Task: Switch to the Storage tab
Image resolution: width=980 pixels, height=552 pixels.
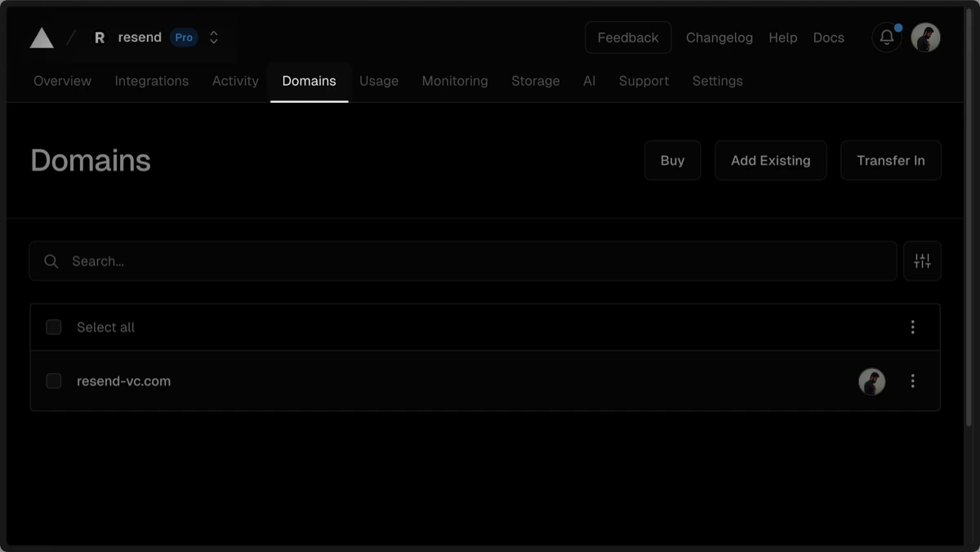Action: click(535, 81)
